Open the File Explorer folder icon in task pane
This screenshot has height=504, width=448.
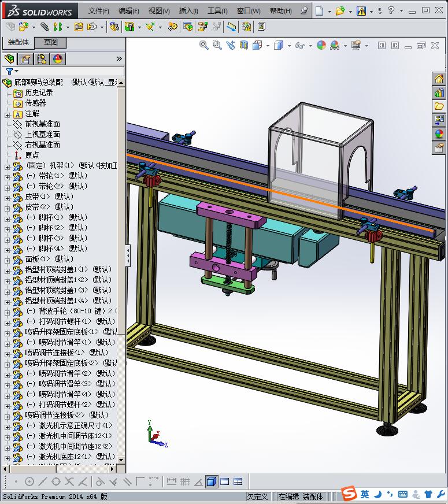tap(439, 106)
